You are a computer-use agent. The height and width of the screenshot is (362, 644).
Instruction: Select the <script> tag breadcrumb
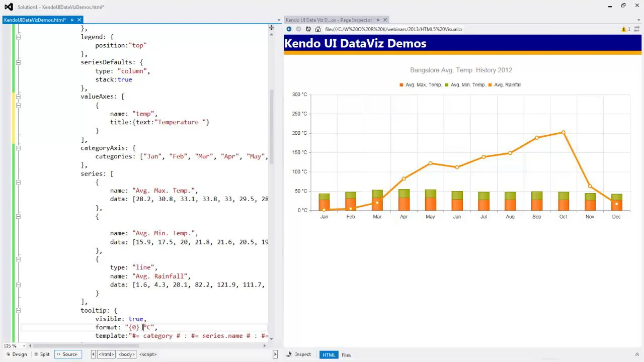(x=148, y=354)
